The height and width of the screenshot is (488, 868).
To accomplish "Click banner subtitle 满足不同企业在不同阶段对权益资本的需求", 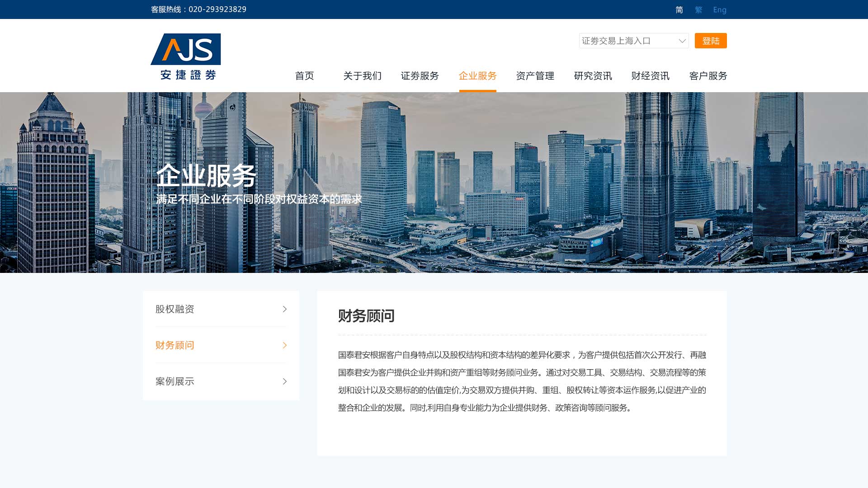I will pyautogui.click(x=259, y=199).
